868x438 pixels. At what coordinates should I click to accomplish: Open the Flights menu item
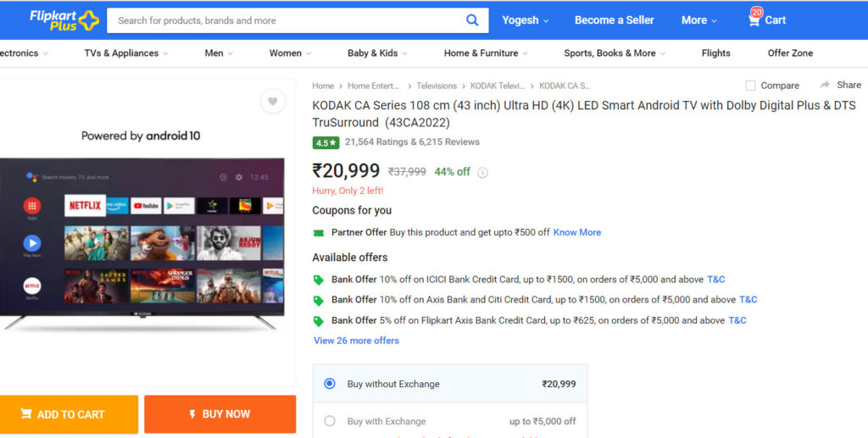715,53
